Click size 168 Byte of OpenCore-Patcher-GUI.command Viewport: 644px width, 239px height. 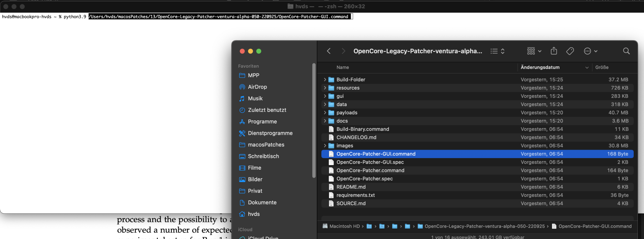(x=618, y=154)
